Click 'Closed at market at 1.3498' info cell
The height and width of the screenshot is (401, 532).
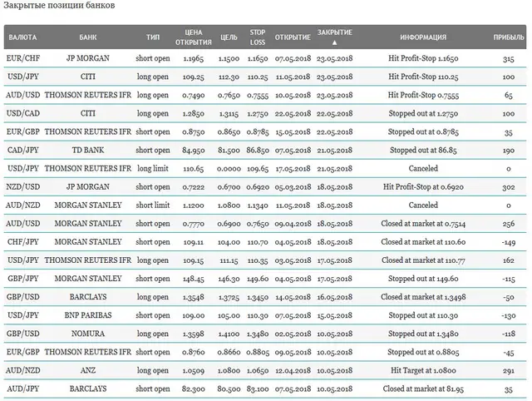(x=423, y=297)
